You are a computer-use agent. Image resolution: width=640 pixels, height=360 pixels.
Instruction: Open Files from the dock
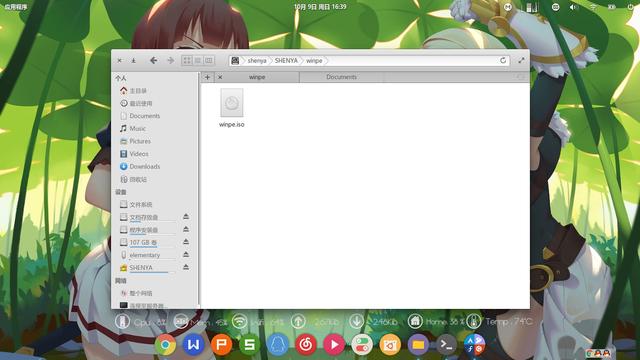[418, 345]
